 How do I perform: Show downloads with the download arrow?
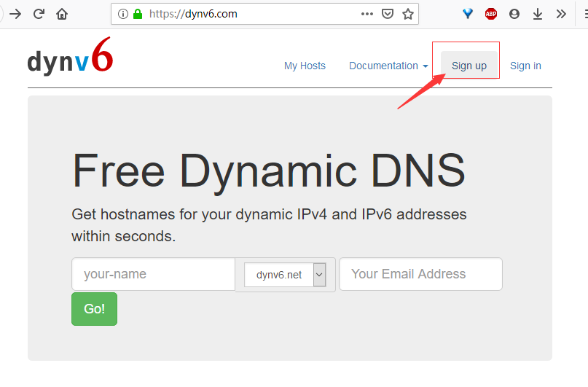(x=538, y=14)
